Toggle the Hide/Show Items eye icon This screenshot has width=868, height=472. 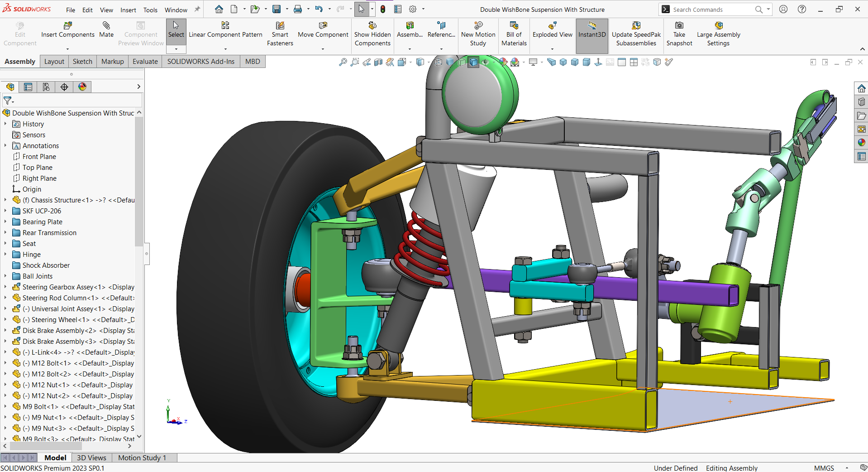click(x=485, y=62)
